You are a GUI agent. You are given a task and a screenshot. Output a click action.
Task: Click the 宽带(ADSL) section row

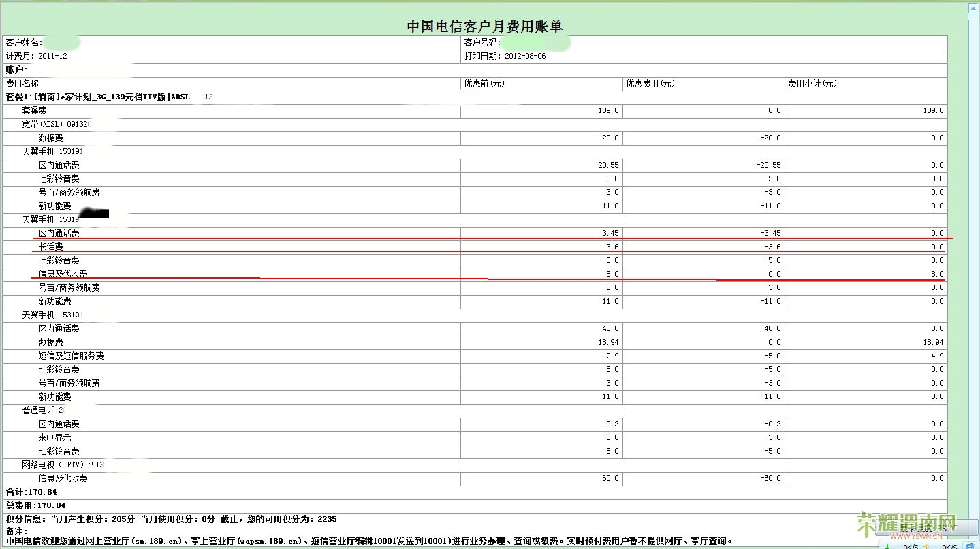tap(56, 124)
